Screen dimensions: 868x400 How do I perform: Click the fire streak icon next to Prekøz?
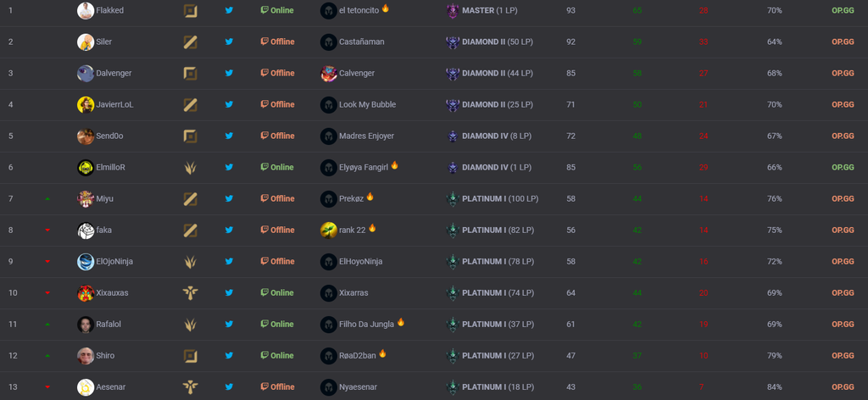[370, 197]
